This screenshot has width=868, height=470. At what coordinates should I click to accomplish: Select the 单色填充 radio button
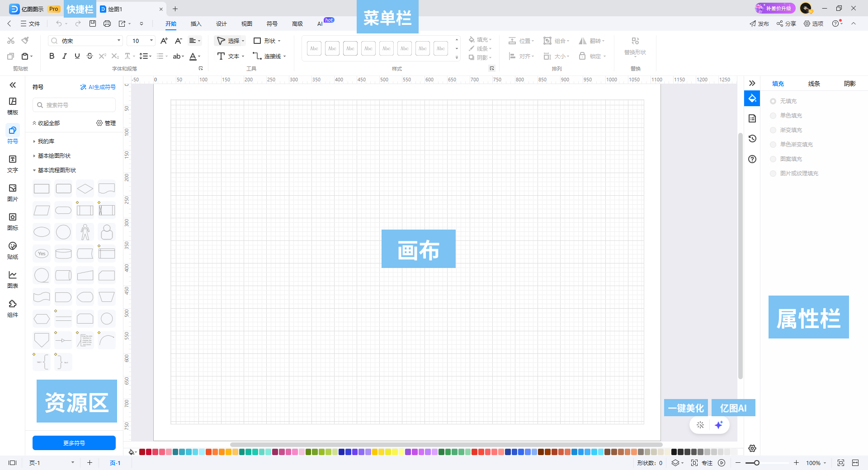pyautogui.click(x=773, y=115)
